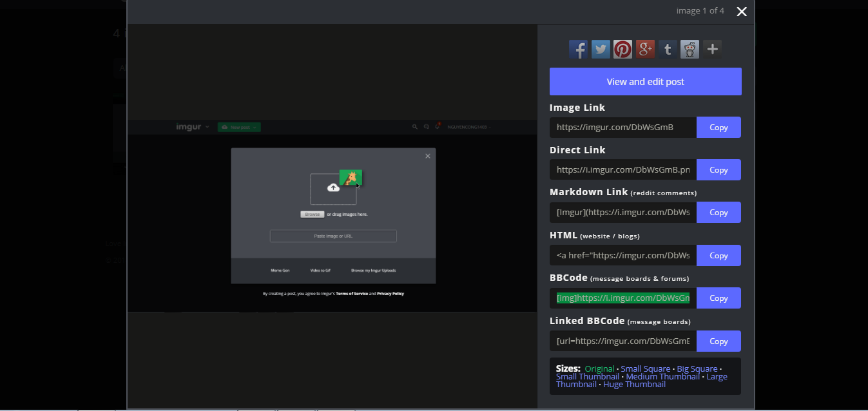
Task: Share image on Reddit
Action: tap(690, 50)
